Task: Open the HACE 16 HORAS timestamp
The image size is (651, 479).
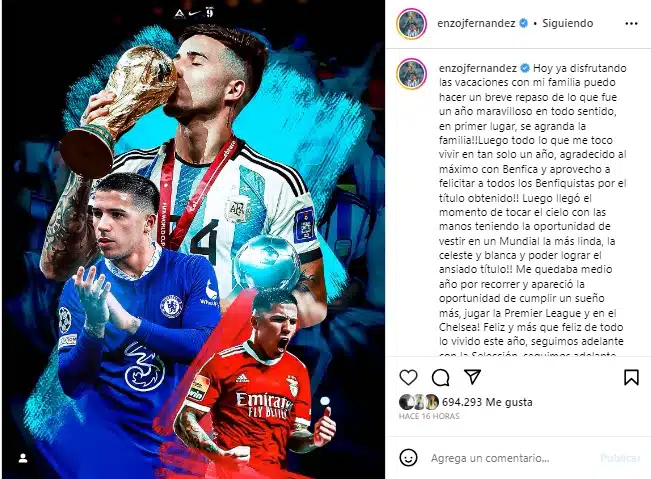Action: [429, 416]
